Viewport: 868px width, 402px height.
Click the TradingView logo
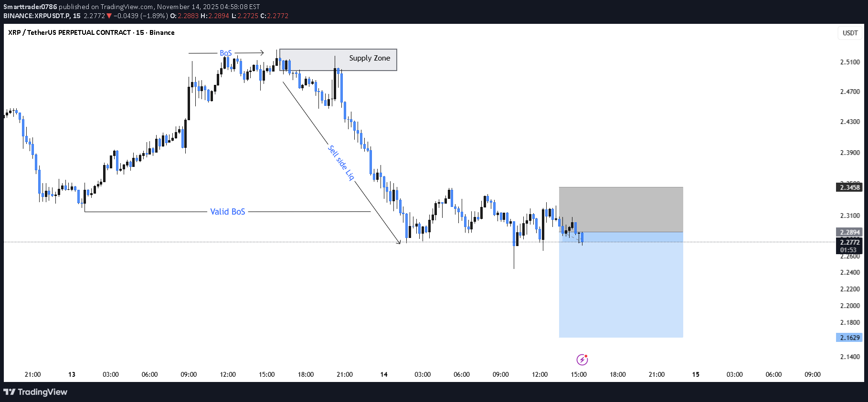pyautogui.click(x=35, y=392)
